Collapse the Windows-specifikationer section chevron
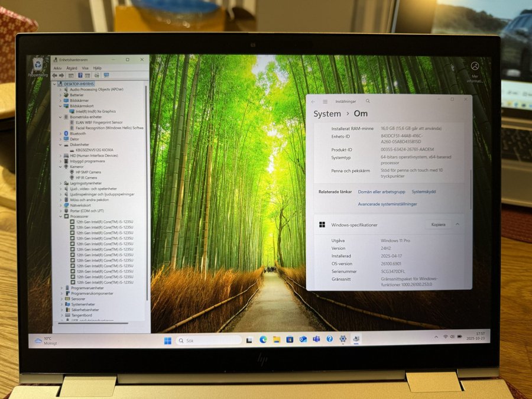The image size is (532, 399). click(x=457, y=225)
